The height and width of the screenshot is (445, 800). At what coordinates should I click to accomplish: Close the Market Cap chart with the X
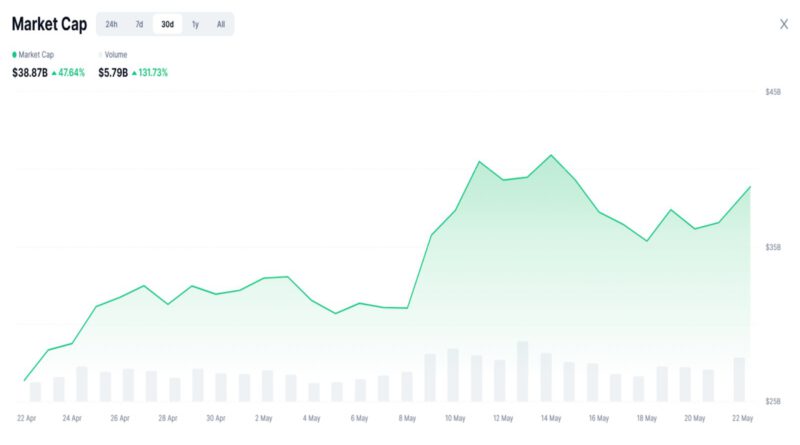point(783,24)
